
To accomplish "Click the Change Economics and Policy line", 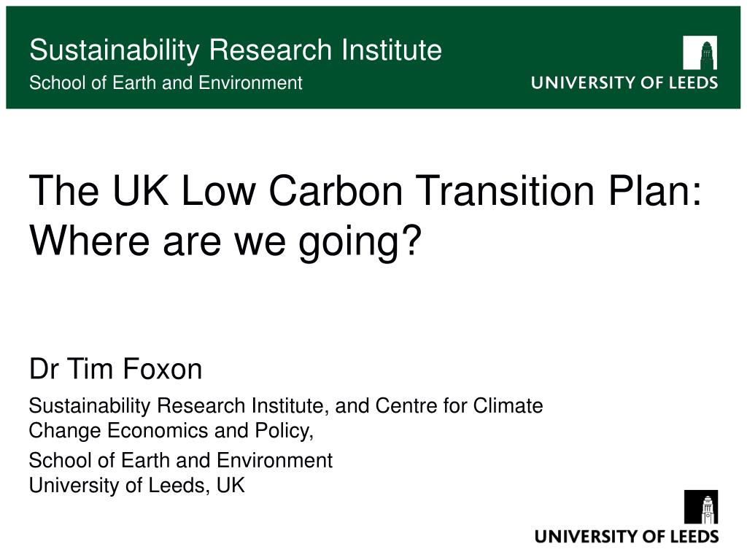I will 171,431.
